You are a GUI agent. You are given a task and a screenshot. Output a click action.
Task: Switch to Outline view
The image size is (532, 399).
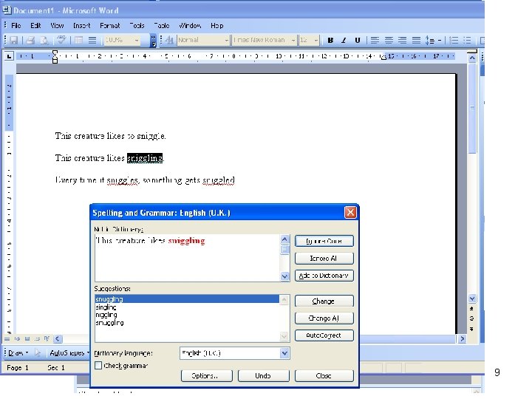tap(37, 338)
